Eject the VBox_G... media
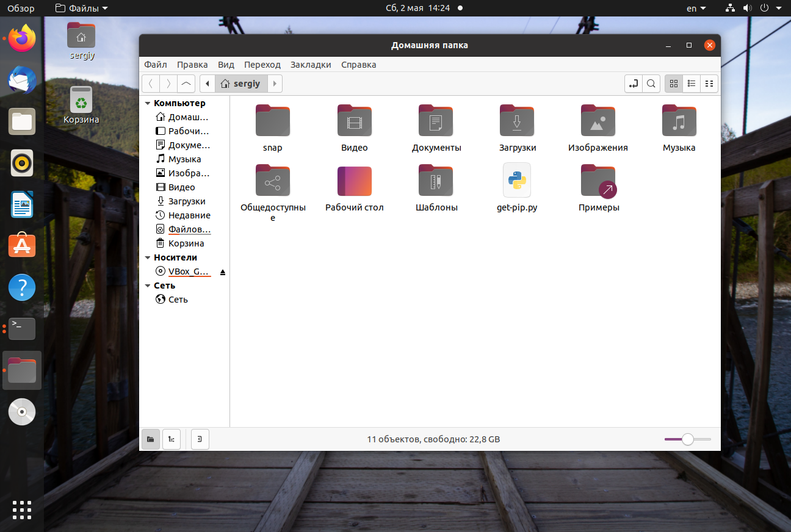 (223, 271)
